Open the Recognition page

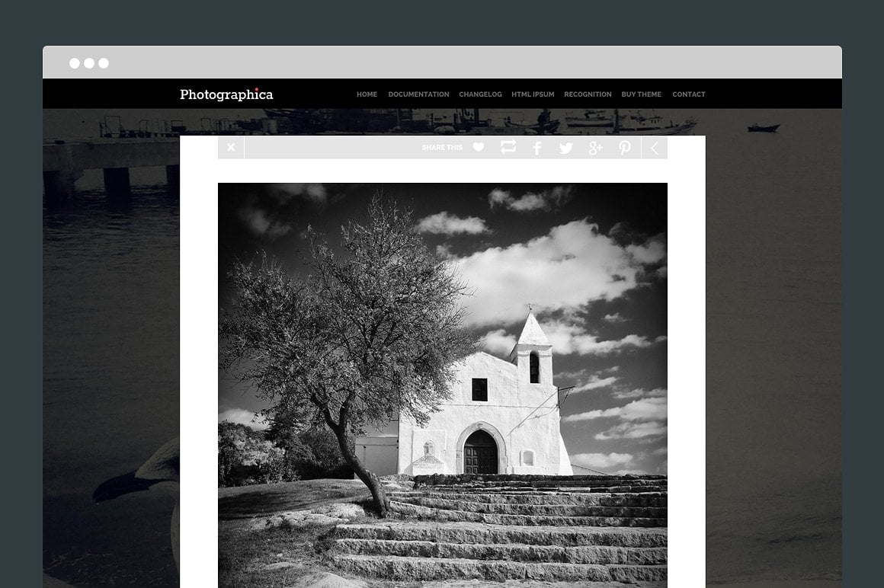point(588,94)
